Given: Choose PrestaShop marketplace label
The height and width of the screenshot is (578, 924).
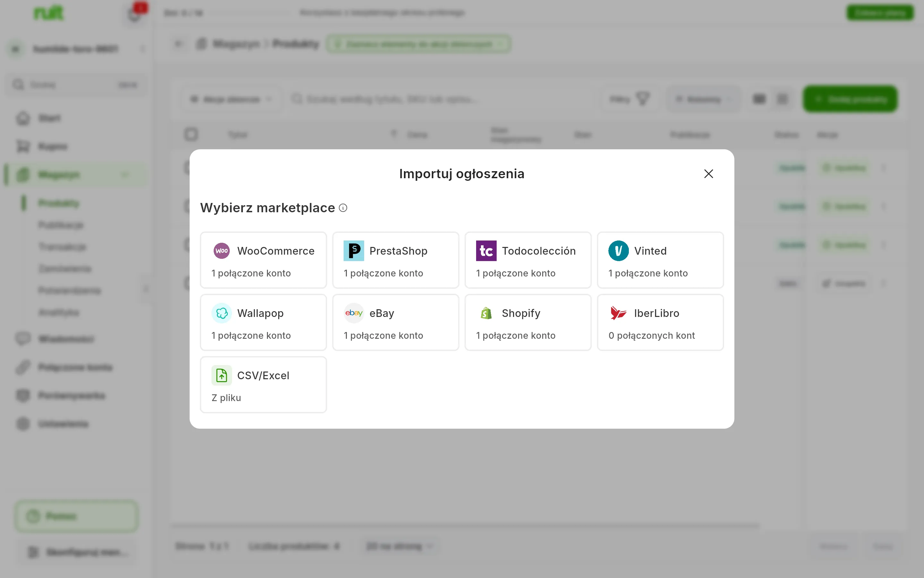Looking at the screenshot, I should point(398,251).
